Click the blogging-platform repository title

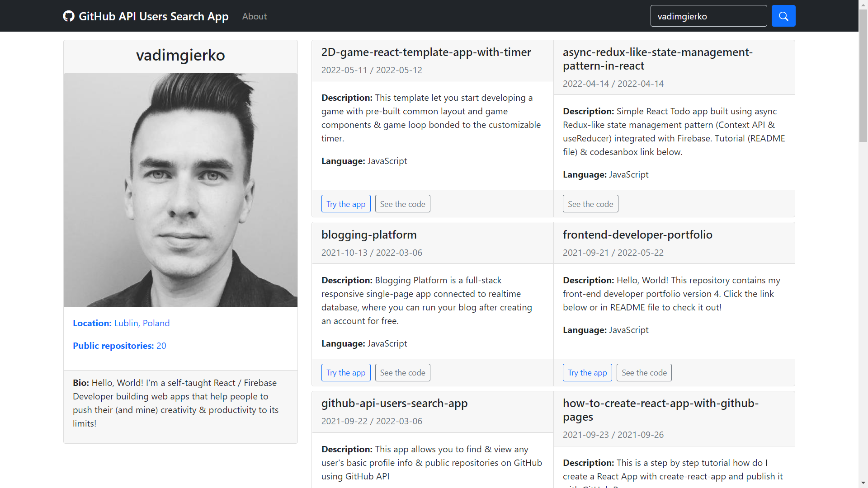click(368, 234)
